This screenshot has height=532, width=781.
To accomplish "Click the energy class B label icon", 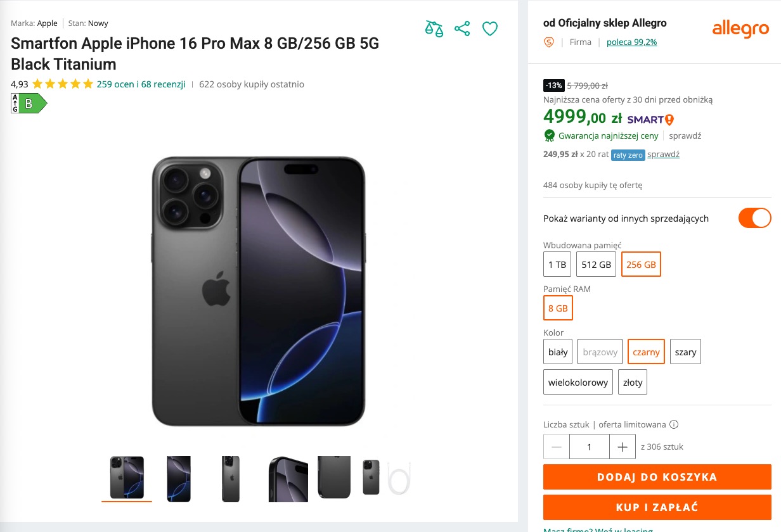I will 29,103.
